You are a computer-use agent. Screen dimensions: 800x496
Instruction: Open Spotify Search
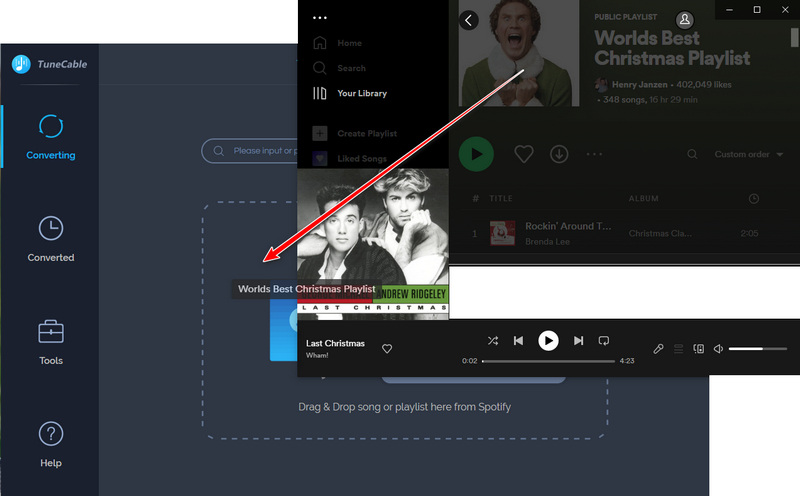(x=340, y=68)
